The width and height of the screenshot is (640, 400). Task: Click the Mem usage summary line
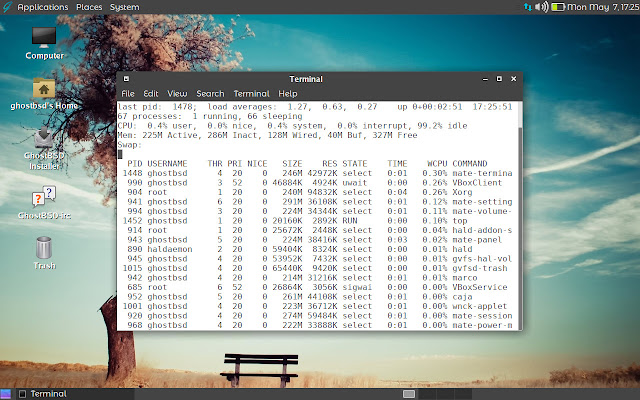tap(267, 135)
